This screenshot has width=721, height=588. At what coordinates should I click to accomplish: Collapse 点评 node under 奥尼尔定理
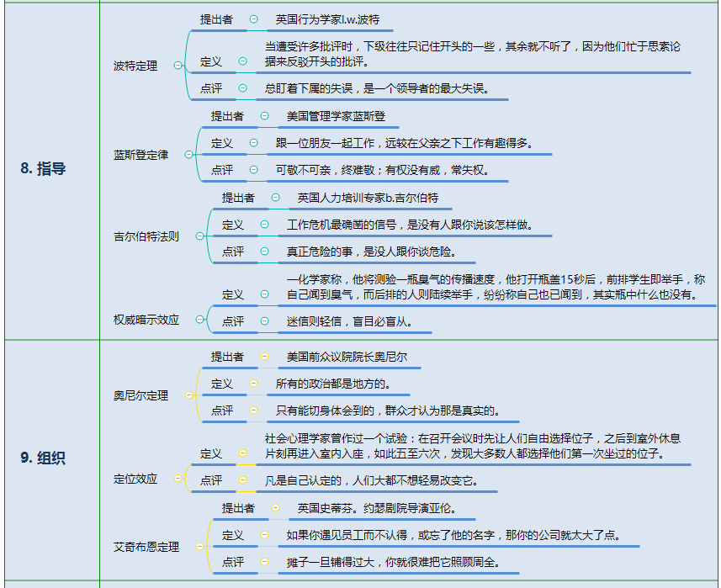click(x=253, y=410)
